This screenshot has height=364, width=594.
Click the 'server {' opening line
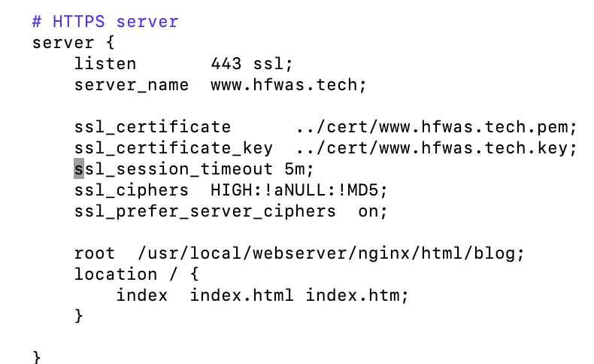73,43
